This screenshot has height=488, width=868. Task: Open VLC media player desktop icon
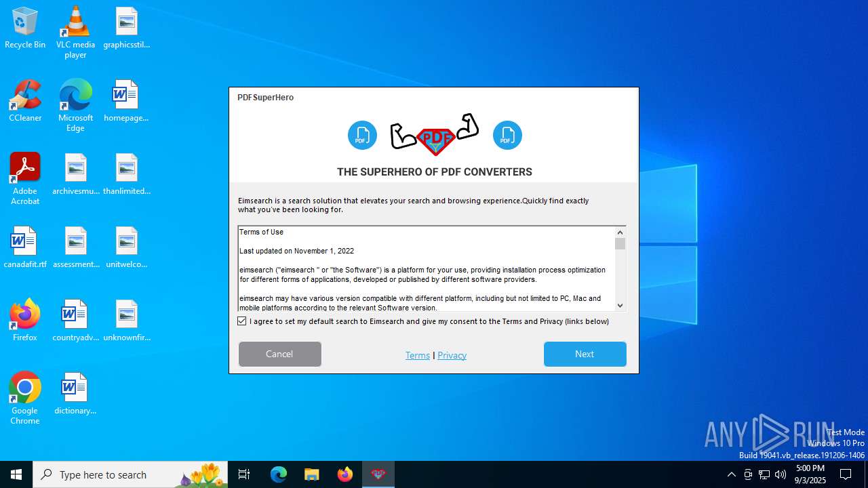click(x=75, y=33)
